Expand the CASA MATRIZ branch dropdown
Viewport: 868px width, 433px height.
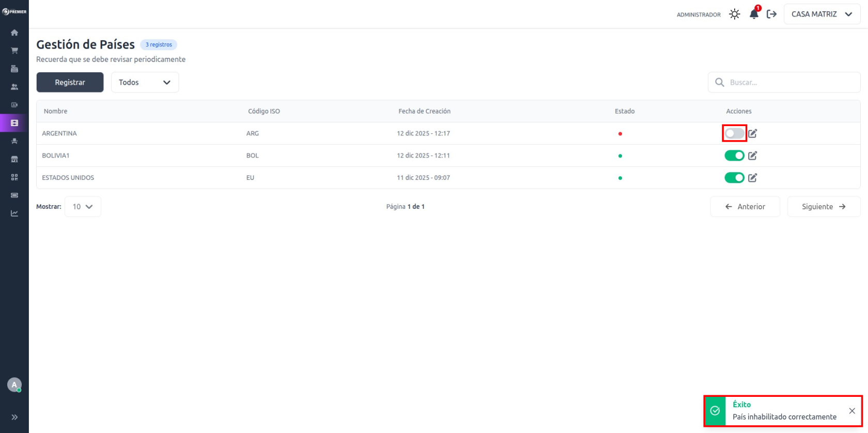[x=822, y=14]
